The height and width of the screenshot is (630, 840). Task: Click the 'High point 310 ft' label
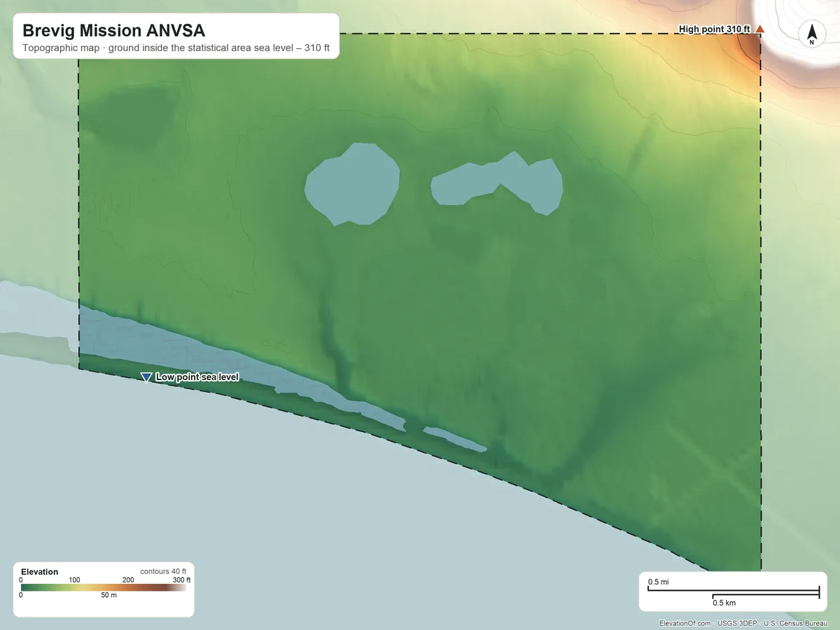pyautogui.click(x=715, y=29)
